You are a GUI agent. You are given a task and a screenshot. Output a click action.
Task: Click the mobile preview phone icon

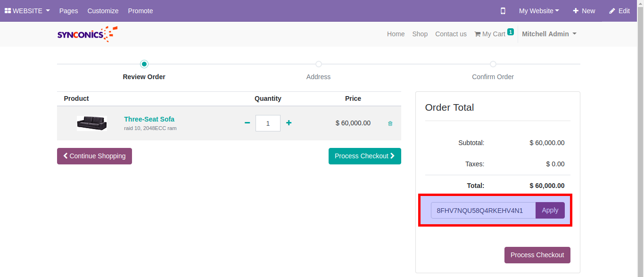(503, 11)
